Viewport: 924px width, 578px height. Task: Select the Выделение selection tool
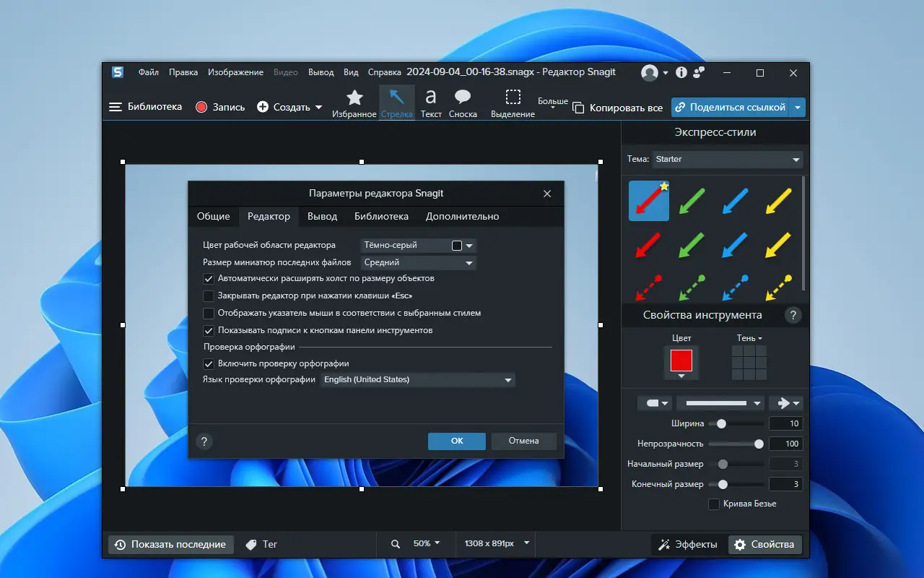coord(513,103)
